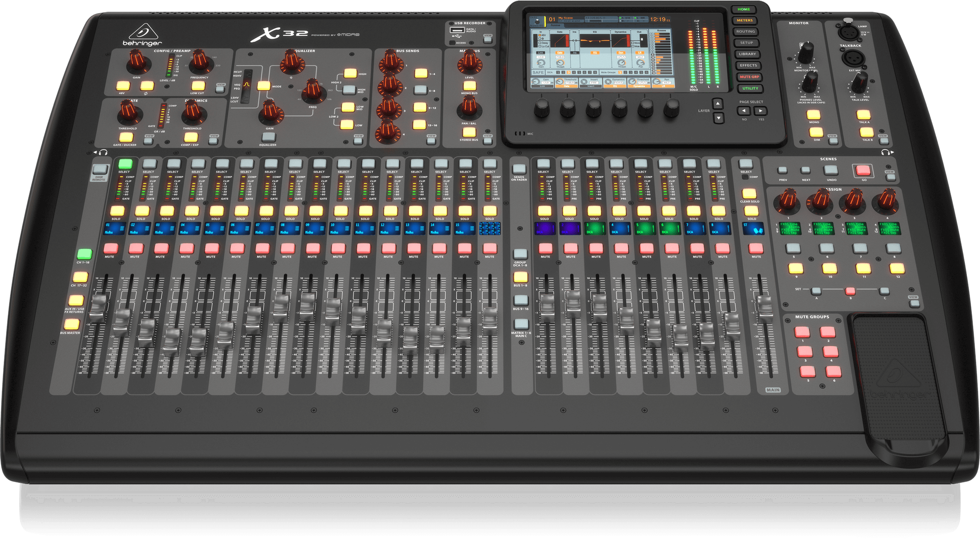
Task: Activate Mute Group 1
Action: coord(802,332)
